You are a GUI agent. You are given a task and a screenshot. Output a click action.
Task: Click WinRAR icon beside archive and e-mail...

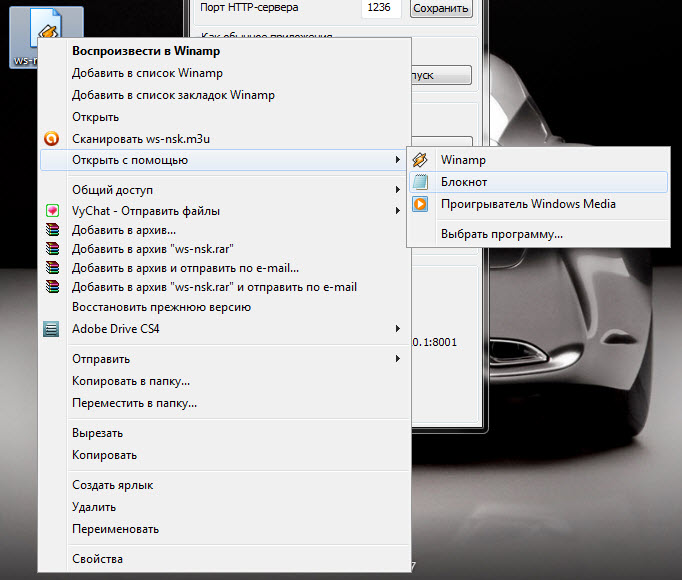coord(52,268)
